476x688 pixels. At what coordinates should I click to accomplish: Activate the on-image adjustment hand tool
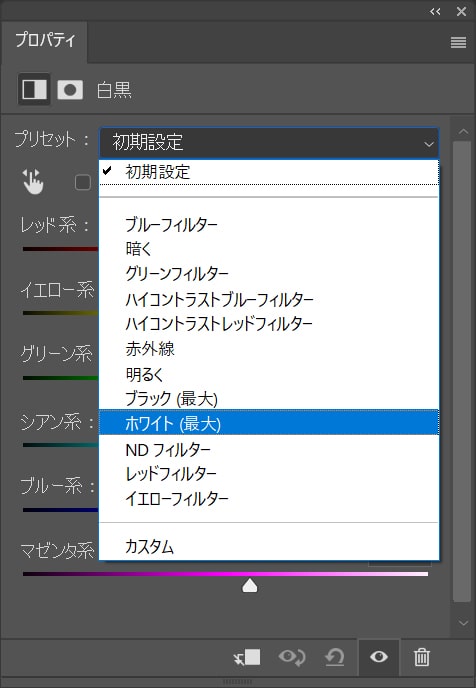[33, 181]
